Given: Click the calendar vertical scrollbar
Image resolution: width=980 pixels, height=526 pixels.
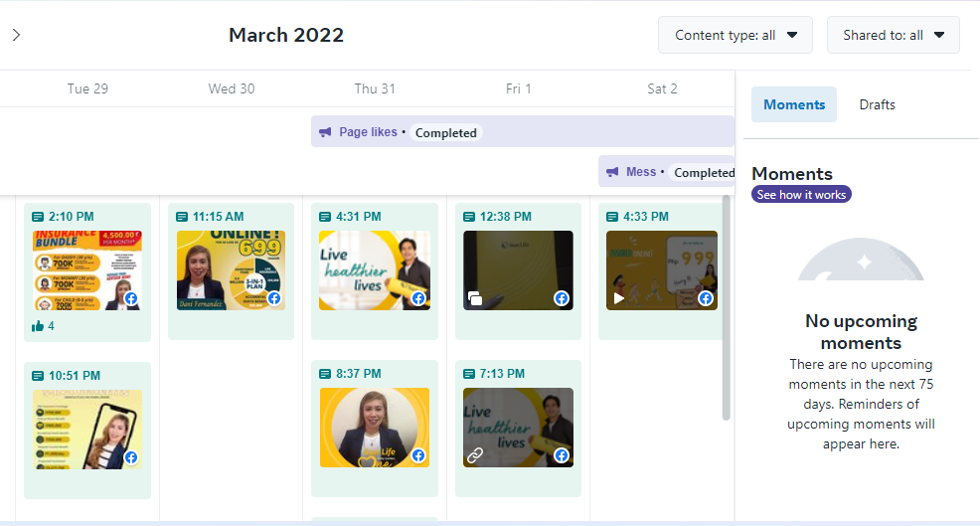Looking at the screenshot, I should point(726,307).
